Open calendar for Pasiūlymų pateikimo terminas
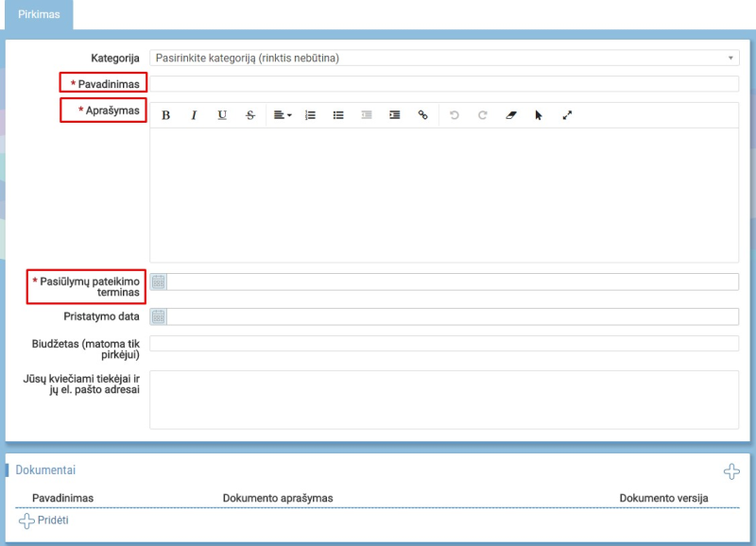 tap(159, 282)
